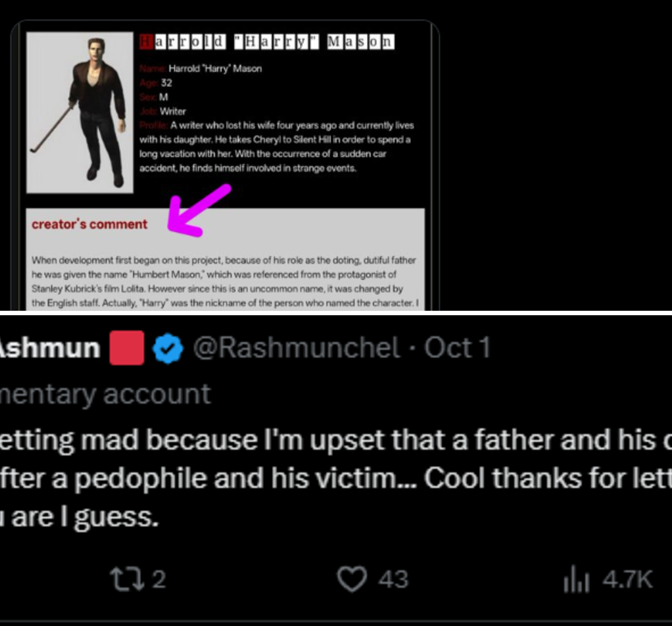Open the @Rashmunchel profile handle

(296, 348)
